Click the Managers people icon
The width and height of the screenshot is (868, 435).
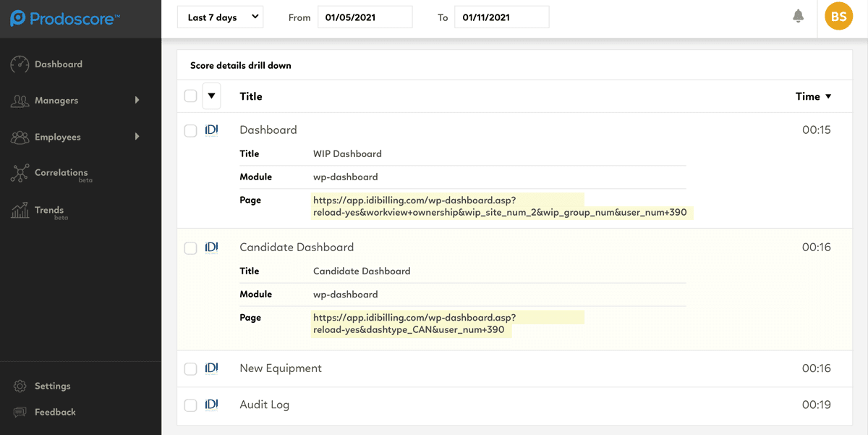point(20,101)
